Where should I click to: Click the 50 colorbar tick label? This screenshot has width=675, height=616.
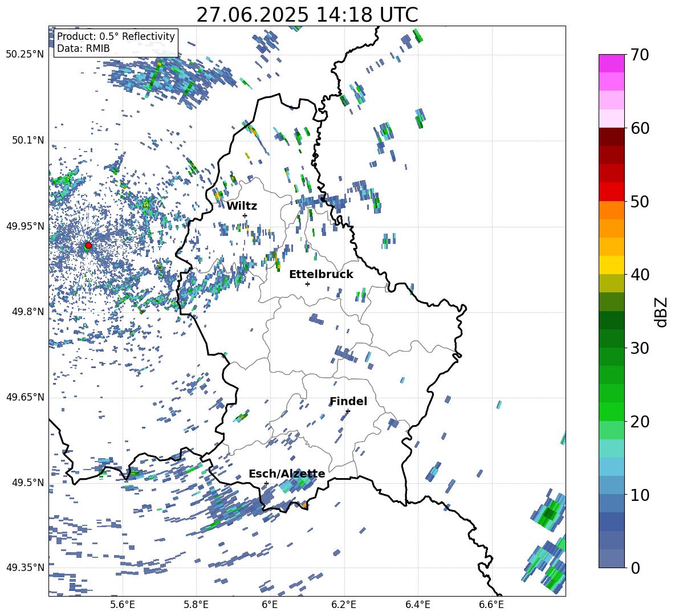tap(639, 201)
